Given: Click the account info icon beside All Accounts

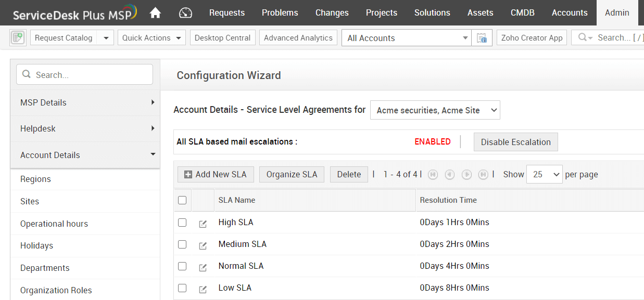Looking at the screenshot, I should [x=482, y=38].
